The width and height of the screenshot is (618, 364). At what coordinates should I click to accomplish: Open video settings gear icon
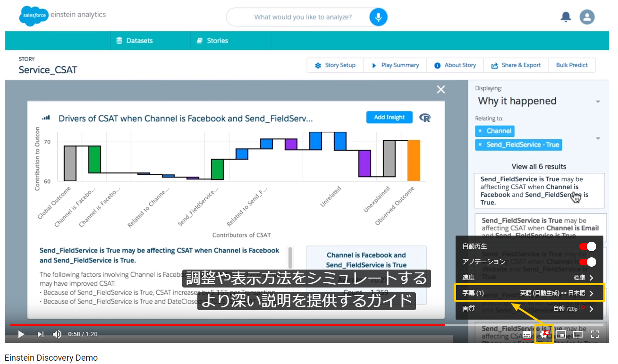pos(544,334)
